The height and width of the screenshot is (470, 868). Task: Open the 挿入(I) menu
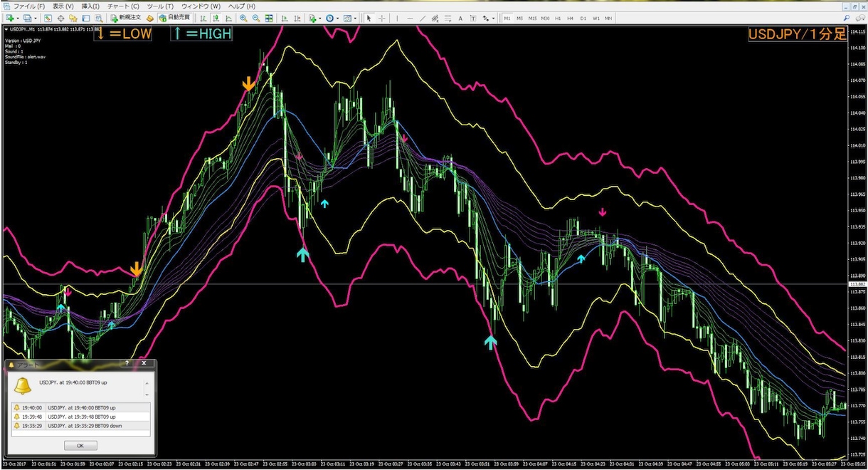[x=92, y=6]
